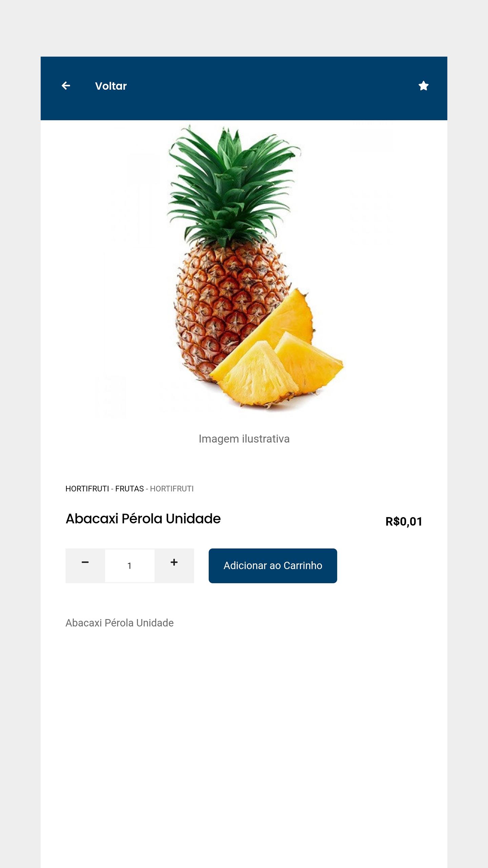Open the first HORTIFRUTI breadcrumb category

click(x=87, y=489)
